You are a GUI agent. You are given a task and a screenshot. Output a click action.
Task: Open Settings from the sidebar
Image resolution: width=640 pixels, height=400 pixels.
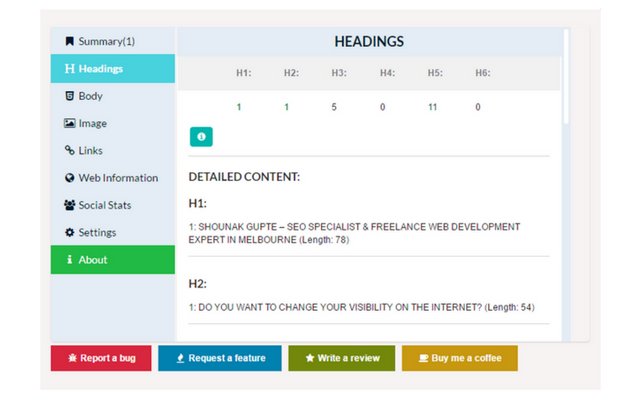pos(113,233)
